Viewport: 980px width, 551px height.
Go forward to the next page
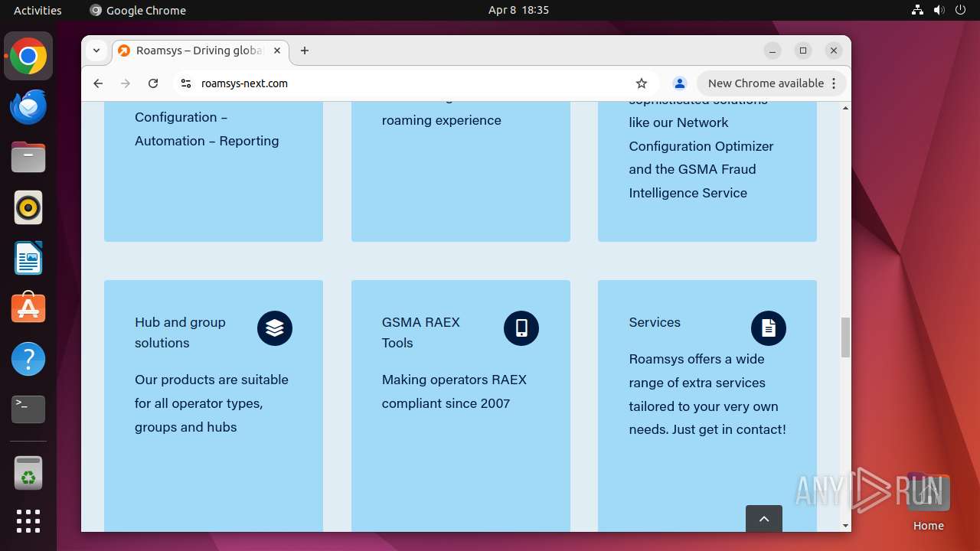point(126,83)
